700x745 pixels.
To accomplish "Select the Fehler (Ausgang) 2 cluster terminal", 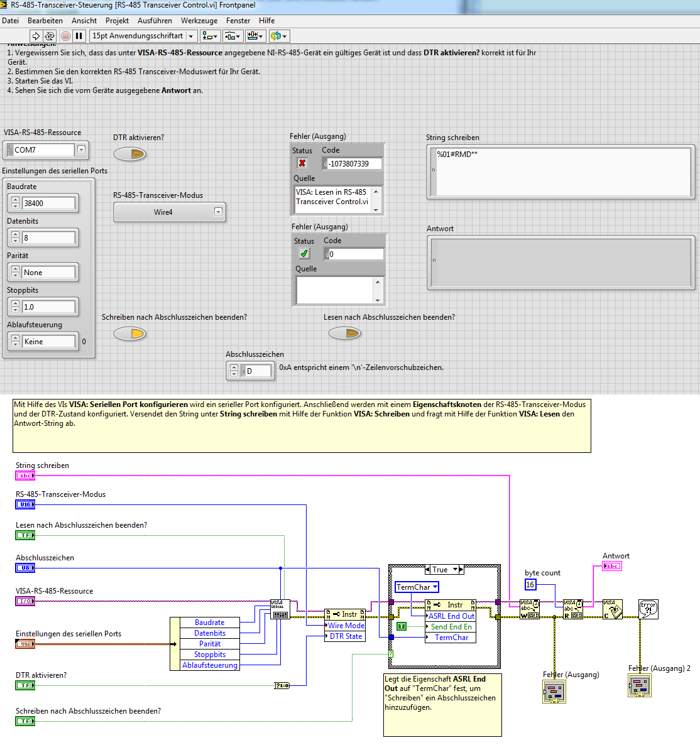I will 640,685.
